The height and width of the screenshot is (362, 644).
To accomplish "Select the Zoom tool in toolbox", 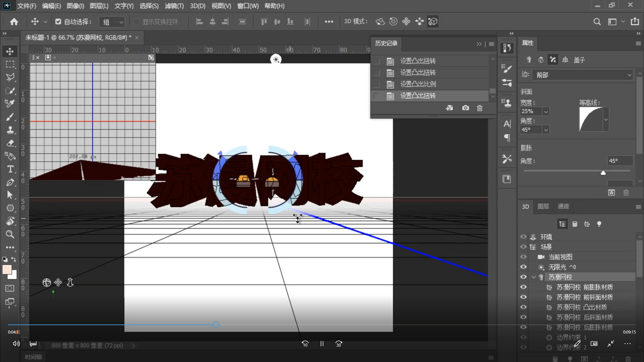I will 10,234.
